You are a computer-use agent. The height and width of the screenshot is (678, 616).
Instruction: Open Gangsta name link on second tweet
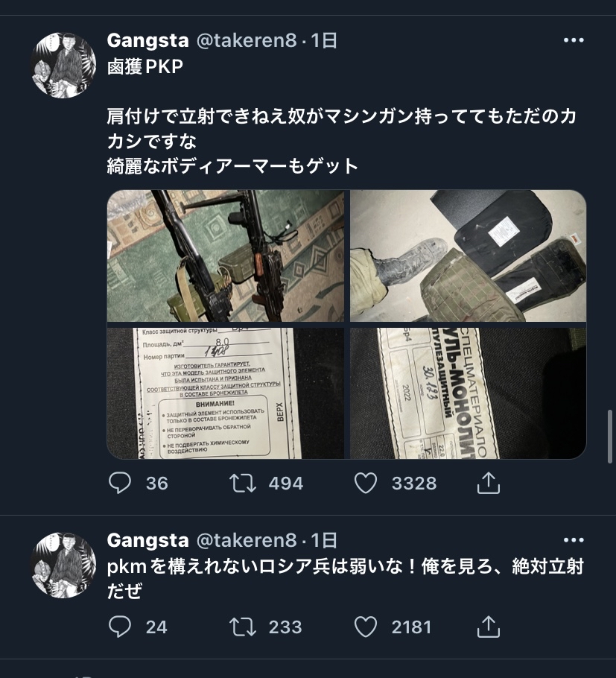[x=147, y=540]
